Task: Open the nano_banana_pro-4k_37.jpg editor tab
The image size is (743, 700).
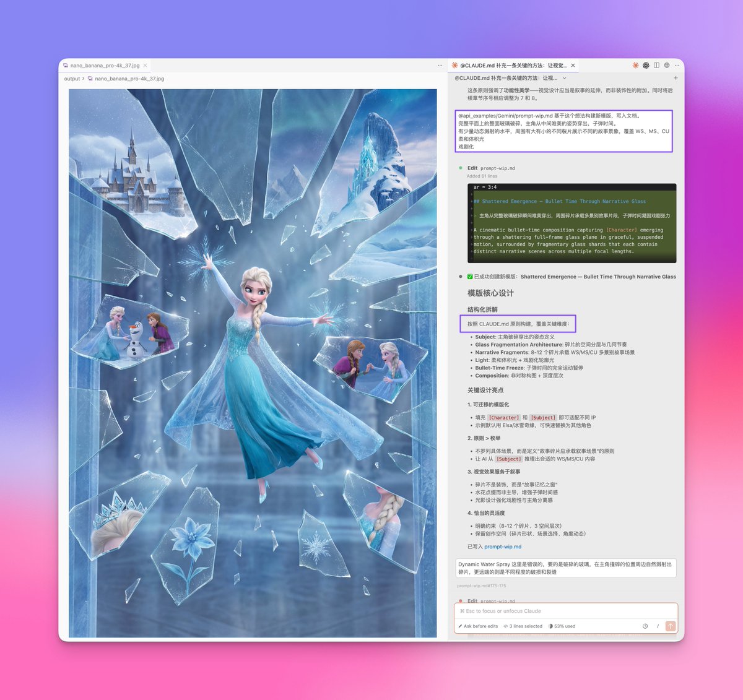Action: pos(105,66)
